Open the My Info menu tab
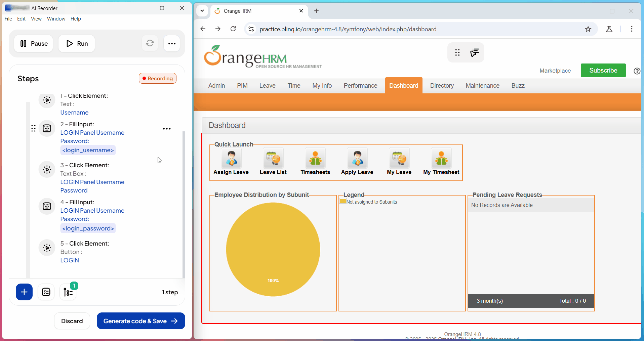644x341 pixels. pyautogui.click(x=322, y=86)
